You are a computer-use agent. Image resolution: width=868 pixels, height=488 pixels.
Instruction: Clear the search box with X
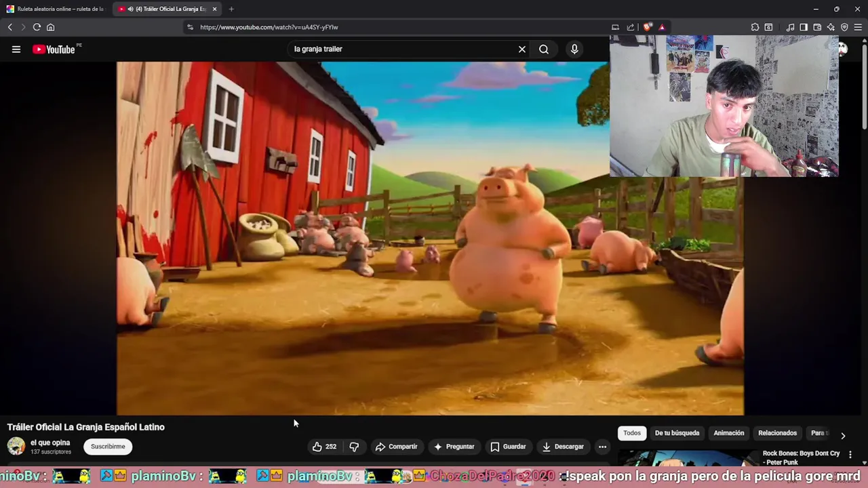522,49
